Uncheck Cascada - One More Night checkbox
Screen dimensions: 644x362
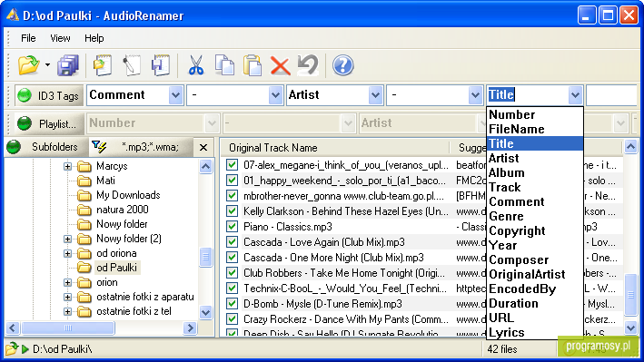click(x=232, y=258)
